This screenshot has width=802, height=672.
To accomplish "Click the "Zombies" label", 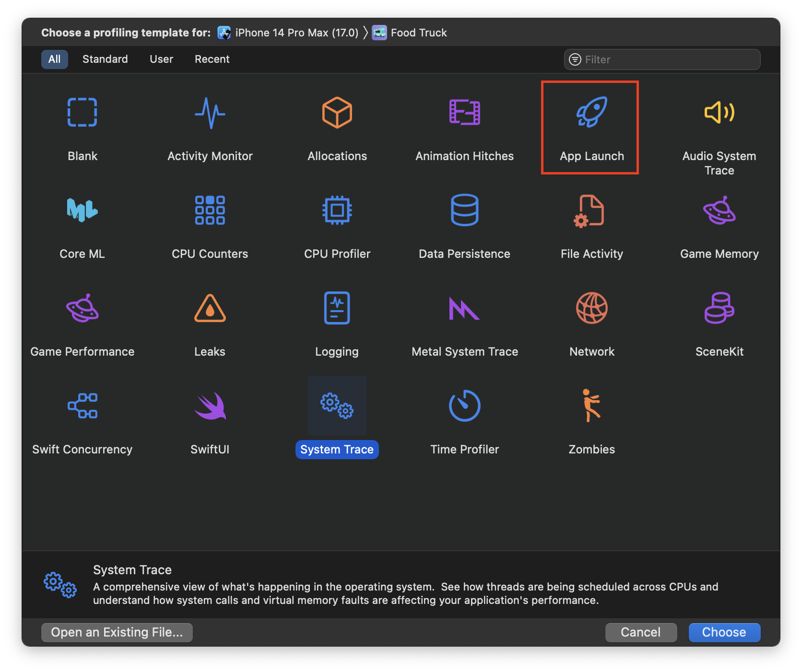I will click(x=591, y=450).
